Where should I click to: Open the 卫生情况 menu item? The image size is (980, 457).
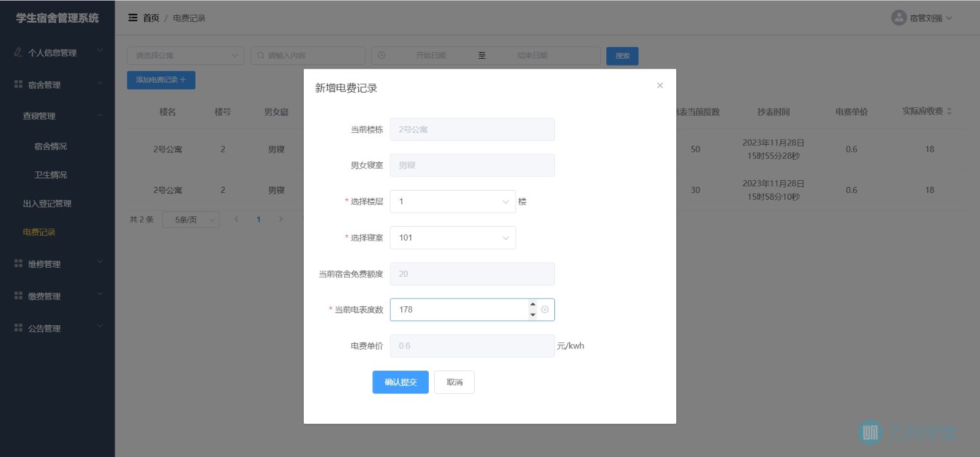point(50,175)
